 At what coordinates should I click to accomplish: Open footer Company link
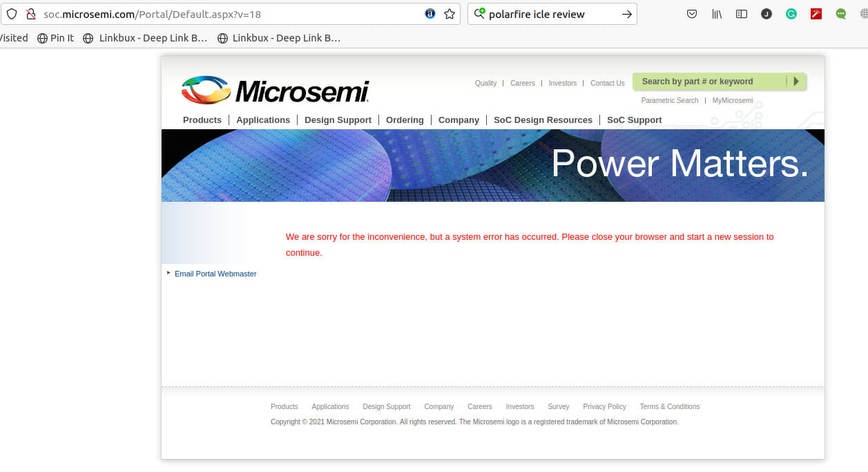tap(439, 406)
